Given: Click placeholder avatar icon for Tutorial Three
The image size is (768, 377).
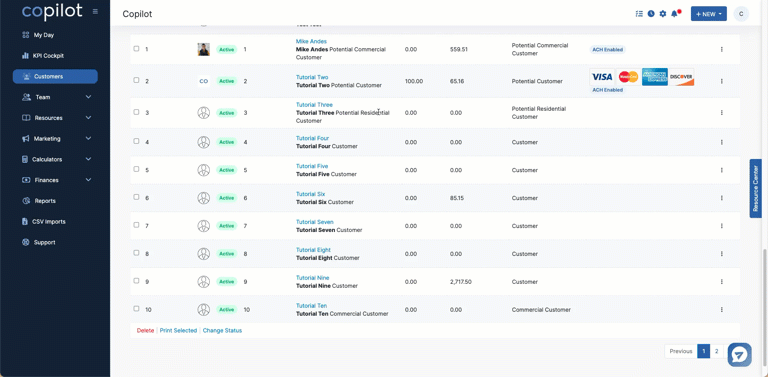Looking at the screenshot, I should [x=204, y=113].
